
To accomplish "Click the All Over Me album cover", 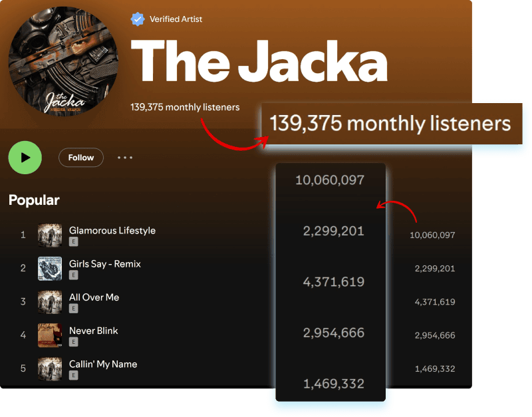I will (x=50, y=302).
